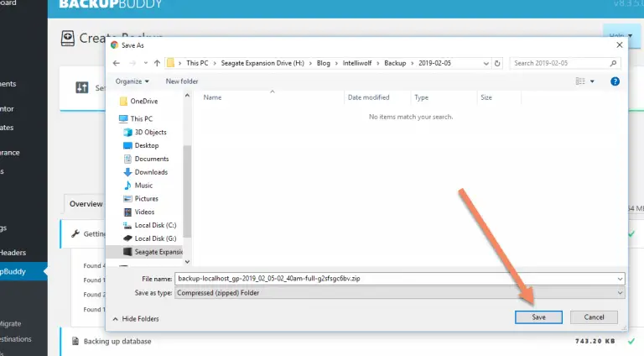
Task: Select Local Disk (C:)
Action: pyautogui.click(x=149, y=225)
